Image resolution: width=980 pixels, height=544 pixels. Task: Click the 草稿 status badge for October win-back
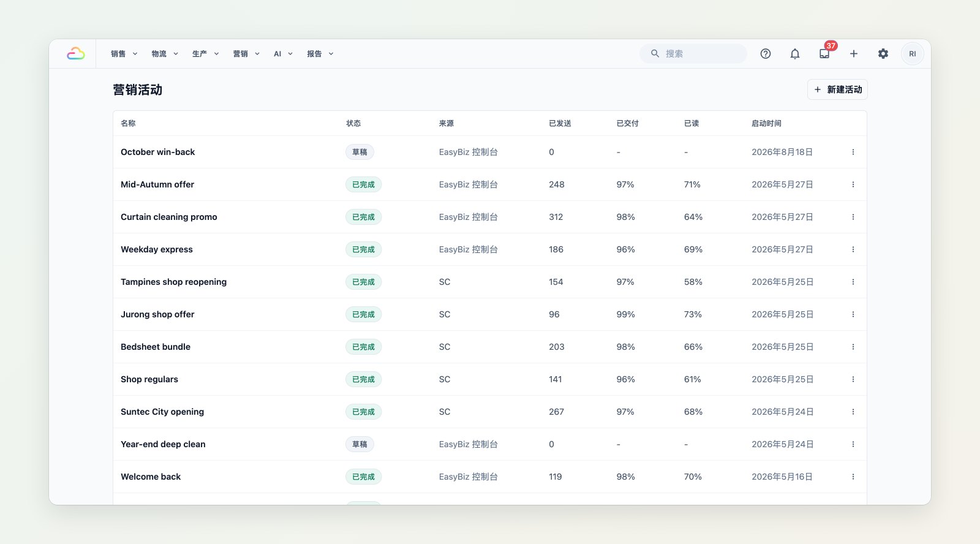(x=360, y=152)
